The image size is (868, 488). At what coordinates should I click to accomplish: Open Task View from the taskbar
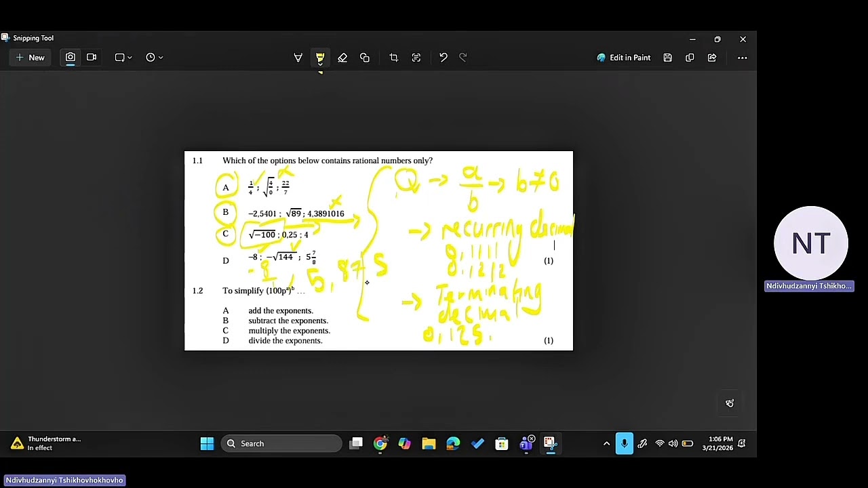coord(356,443)
